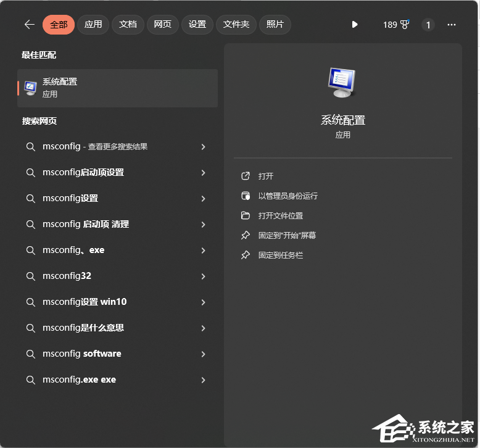Select the 系统配置 best match result
480x448 pixels.
coord(118,88)
